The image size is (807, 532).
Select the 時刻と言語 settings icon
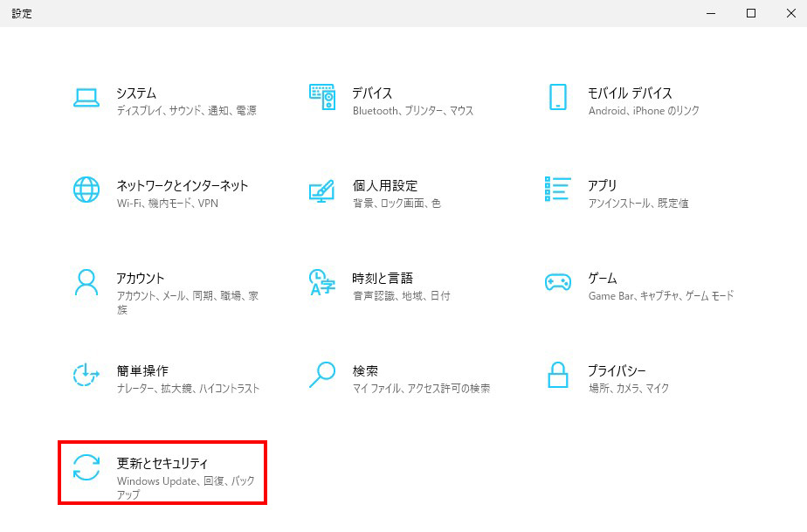pos(322,281)
